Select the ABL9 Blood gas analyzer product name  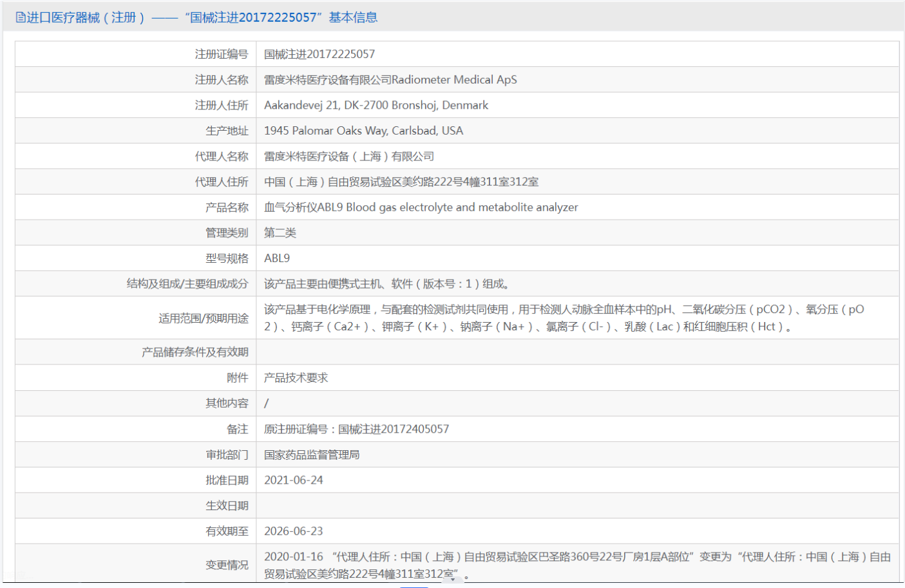pos(421,207)
